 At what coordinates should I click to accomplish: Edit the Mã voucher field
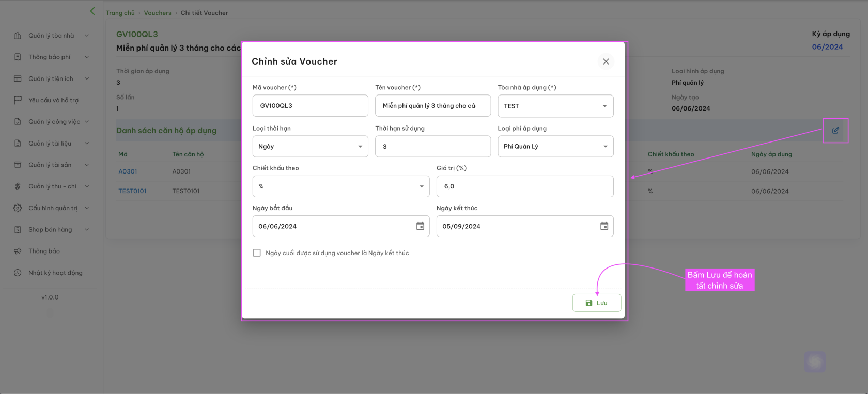310,106
